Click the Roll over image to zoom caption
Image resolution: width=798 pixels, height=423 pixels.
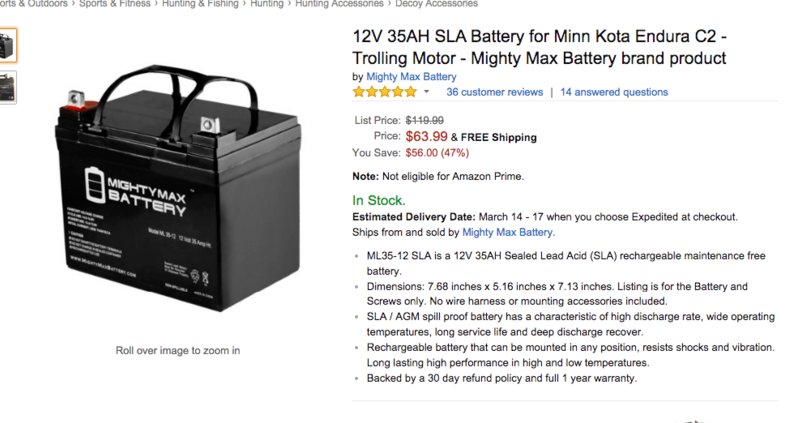(178, 350)
